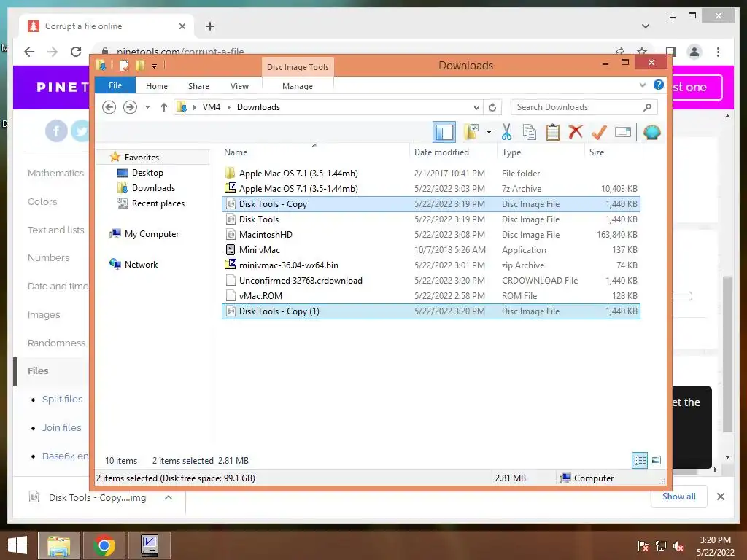The height and width of the screenshot is (560, 747).
Task: Toggle the navigation pane layout icon
Action: point(444,132)
